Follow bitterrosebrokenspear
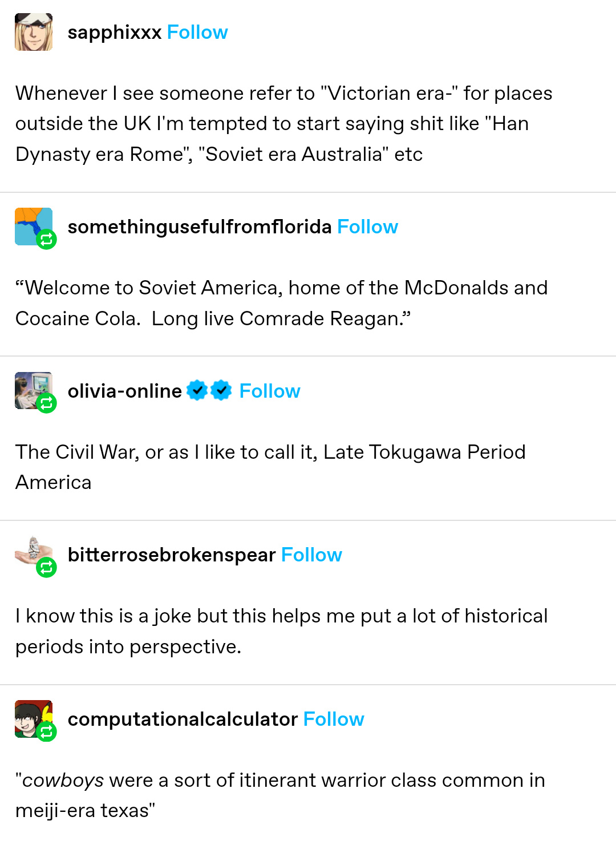The image size is (616, 849). (311, 555)
